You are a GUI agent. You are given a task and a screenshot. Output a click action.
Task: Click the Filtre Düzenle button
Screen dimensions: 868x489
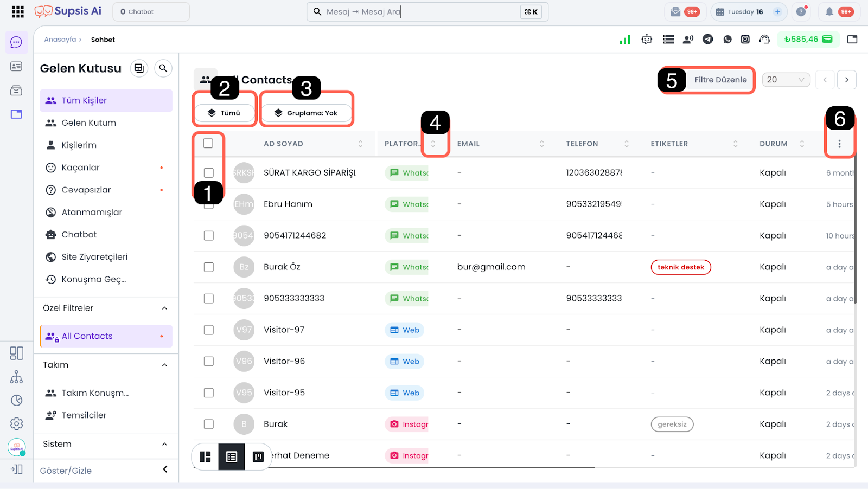tap(720, 80)
